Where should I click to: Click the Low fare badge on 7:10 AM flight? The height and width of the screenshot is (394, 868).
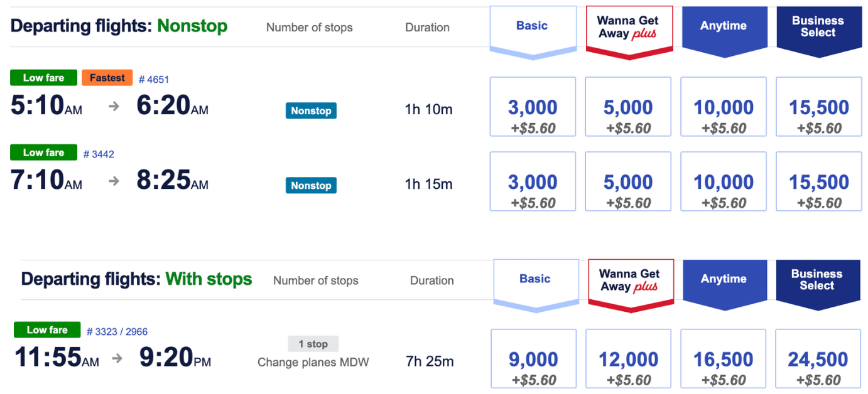tap(43, 152)
